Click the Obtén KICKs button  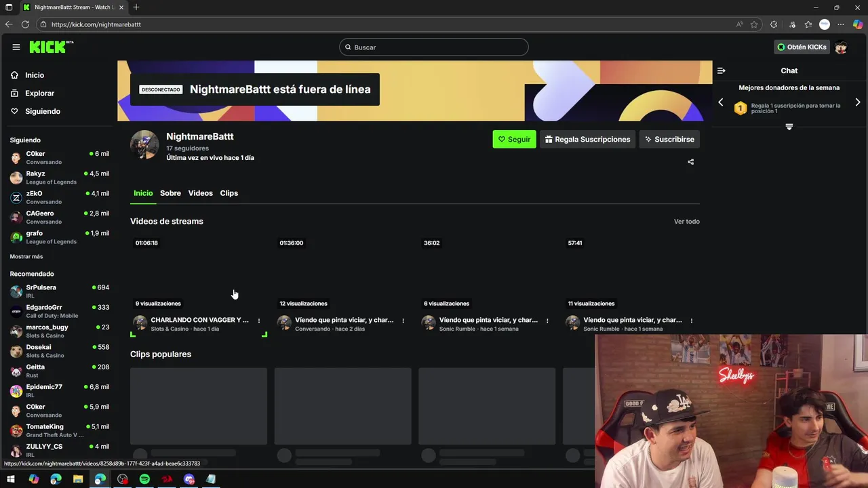pos(802,47)
